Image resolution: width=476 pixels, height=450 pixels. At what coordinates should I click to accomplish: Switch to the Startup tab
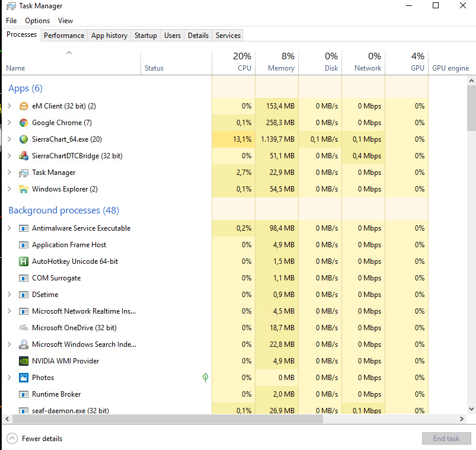(x=146, y=36)
